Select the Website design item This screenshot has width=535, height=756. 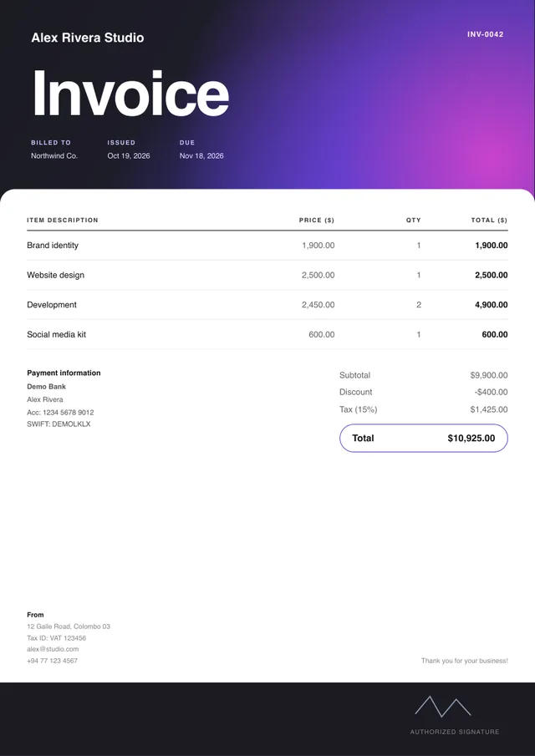pos(55,275)
